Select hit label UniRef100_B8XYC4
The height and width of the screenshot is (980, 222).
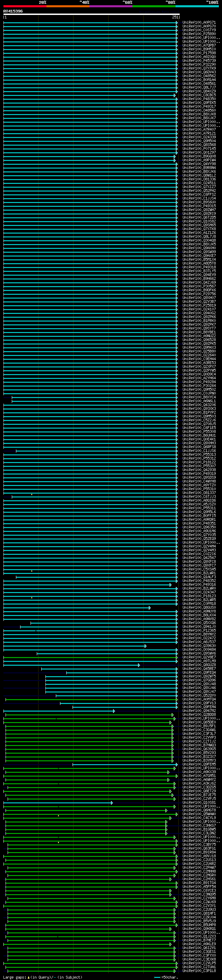point(199,397)
